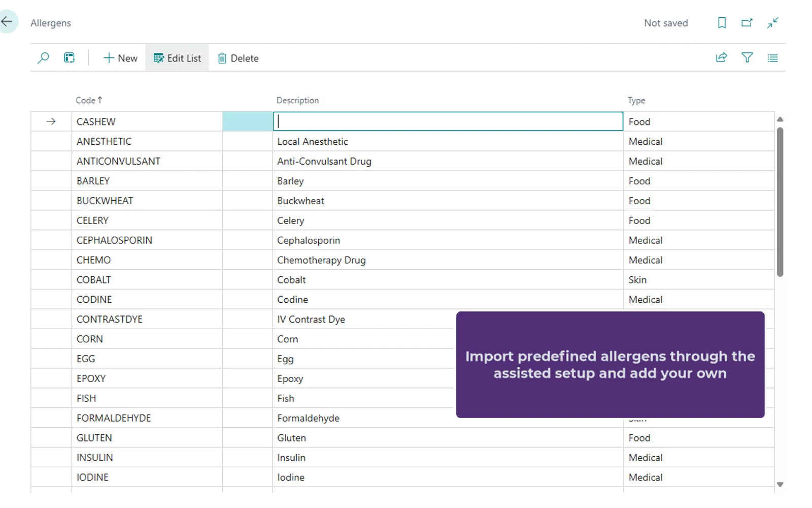Click the Share icon
Image resolution: width=812 pixels, height=508 pixels.
(x=721, y=58)
